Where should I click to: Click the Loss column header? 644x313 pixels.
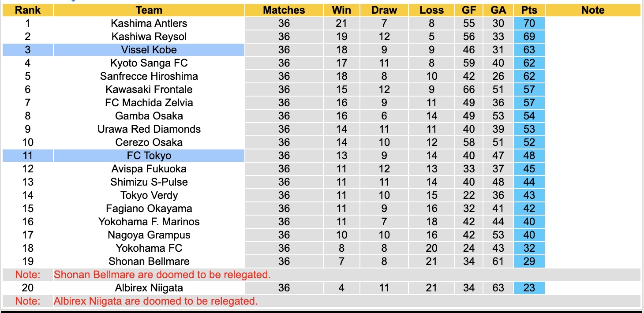point(431,10)
